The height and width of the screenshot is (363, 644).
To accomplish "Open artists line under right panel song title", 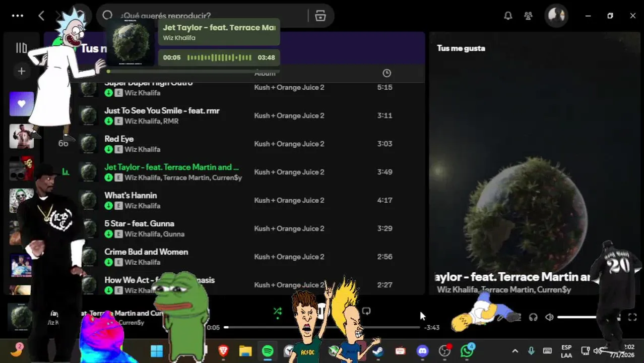I will click(x=504, y=289).
